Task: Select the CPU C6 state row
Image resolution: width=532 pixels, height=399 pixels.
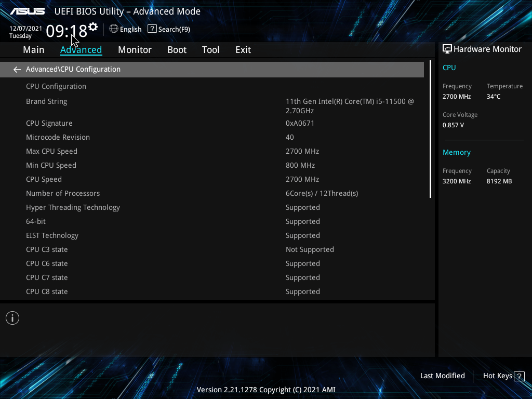Action: 212,263
